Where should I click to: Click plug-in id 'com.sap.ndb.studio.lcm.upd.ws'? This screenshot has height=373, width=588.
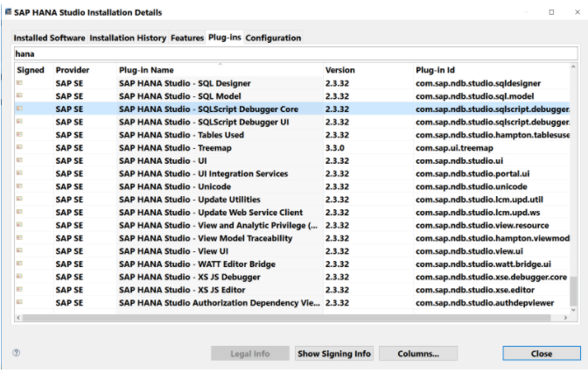[x=478, y=213]
